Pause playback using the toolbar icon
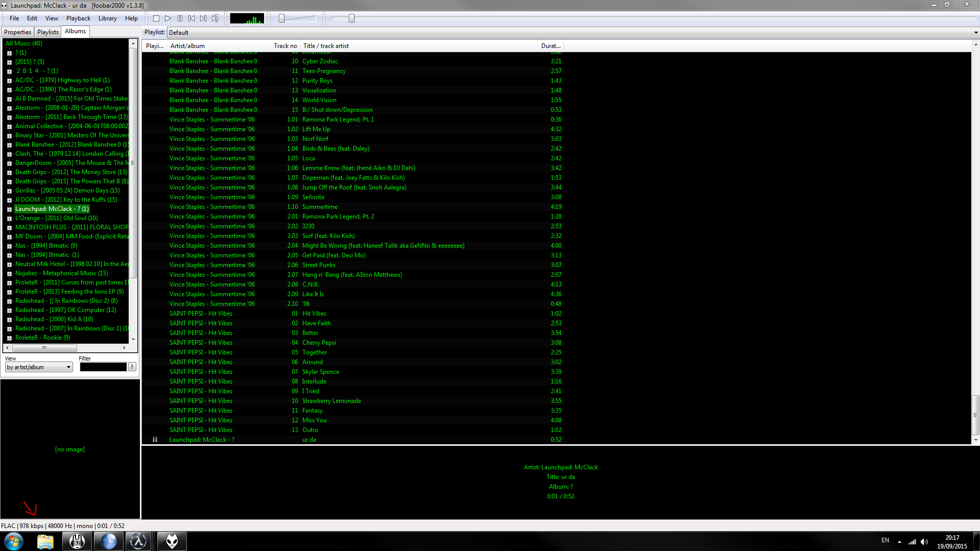This screenshot has width=980, height=551. tap(180, 18)
